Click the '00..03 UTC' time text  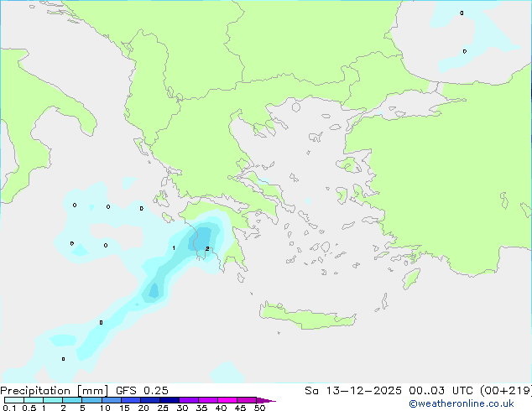[x=441, y=391]
